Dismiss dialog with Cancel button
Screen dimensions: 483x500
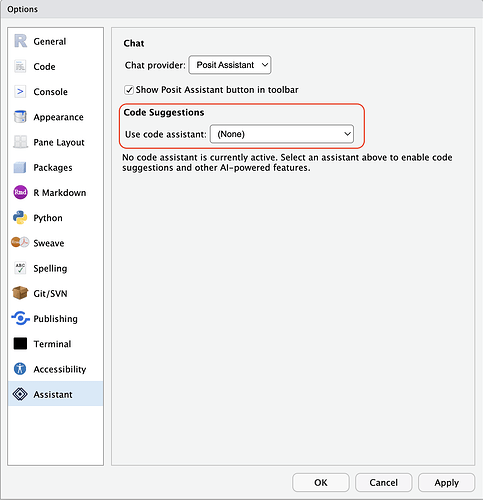[384, 482]
